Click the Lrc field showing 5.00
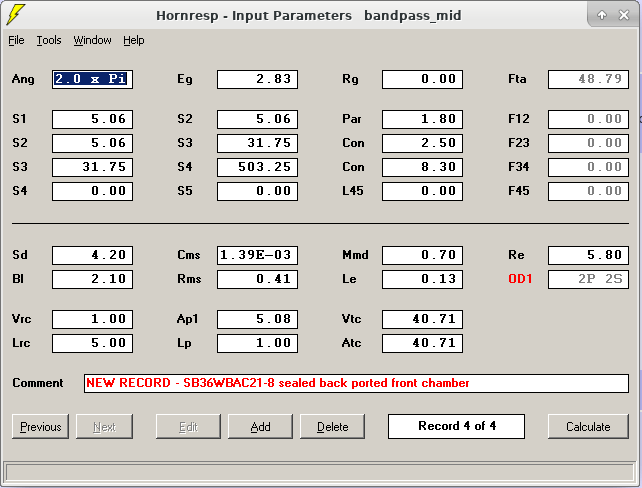 (92, 343)
